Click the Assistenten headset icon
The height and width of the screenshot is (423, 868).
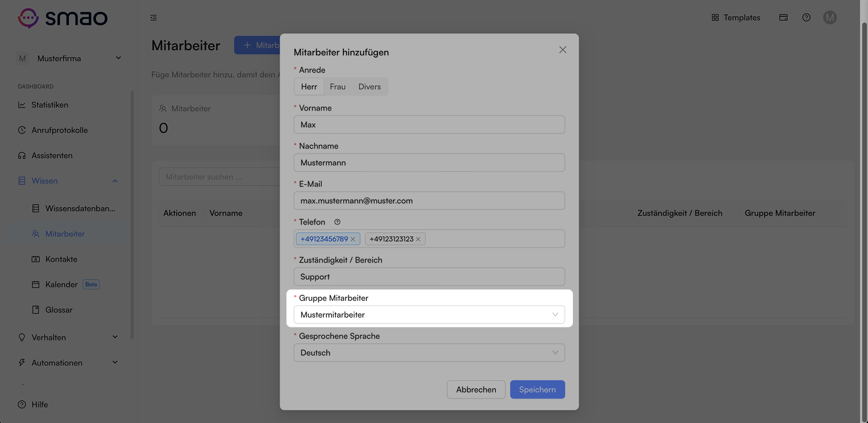coord(22,155)
